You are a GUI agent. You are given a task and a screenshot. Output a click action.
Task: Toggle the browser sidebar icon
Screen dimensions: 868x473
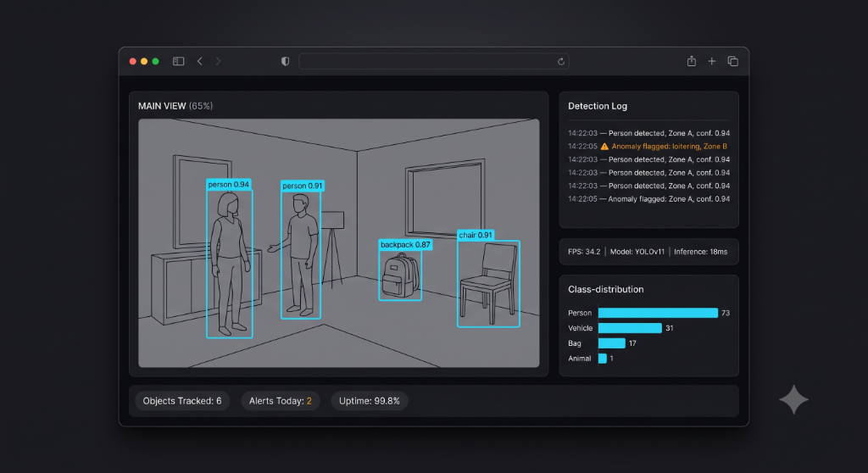[178, 62]
